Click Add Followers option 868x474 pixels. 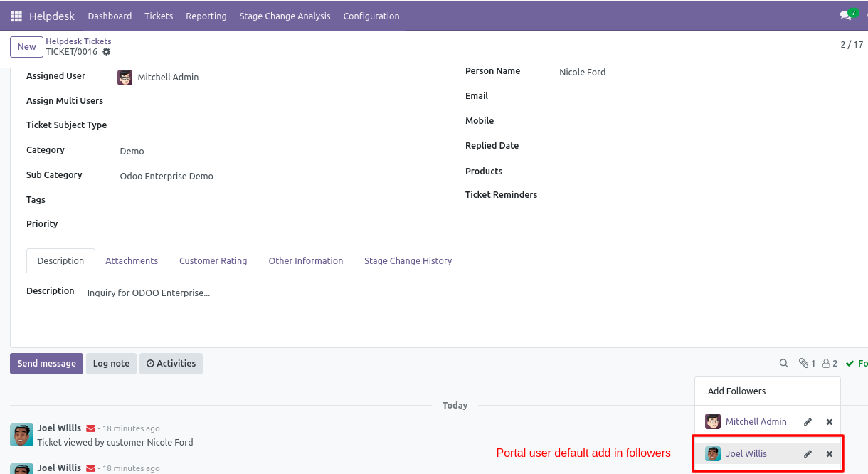point(737,391)
